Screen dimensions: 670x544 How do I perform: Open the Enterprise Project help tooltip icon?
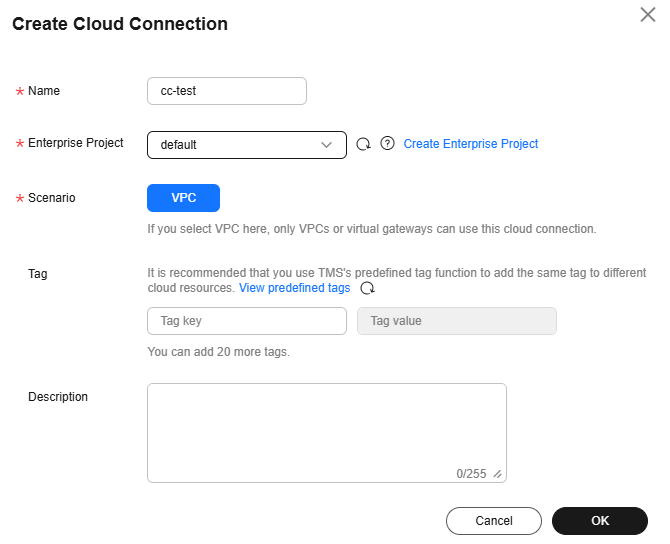tap(387, 144)
